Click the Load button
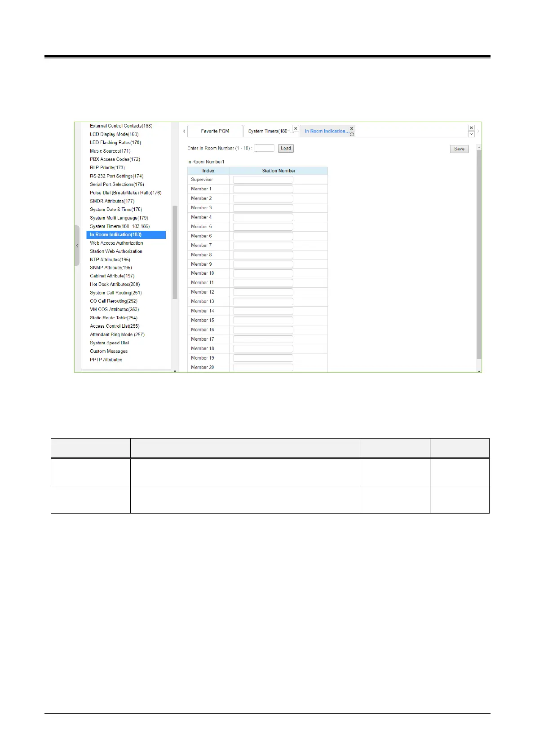Viewport: 535px width, 756px height. point(286,148)
